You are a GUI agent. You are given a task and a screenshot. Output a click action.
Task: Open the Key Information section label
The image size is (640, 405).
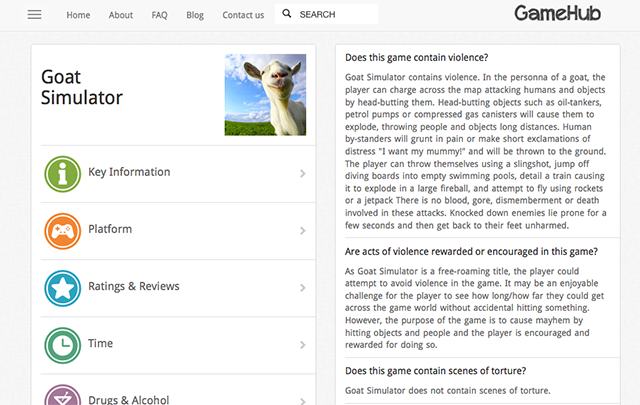129,172
